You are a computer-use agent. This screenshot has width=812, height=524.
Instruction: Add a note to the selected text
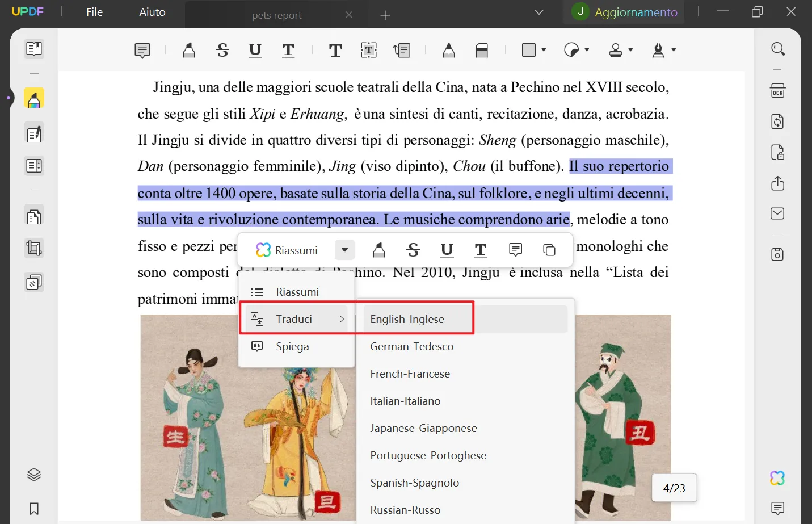tap(516, 250)
